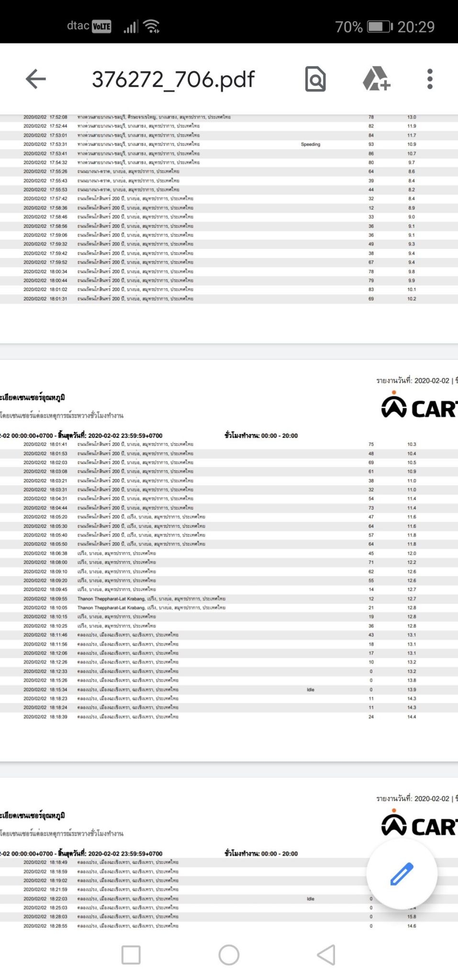Select the 18:08:00 timestamp

click(x=58, y=562)
